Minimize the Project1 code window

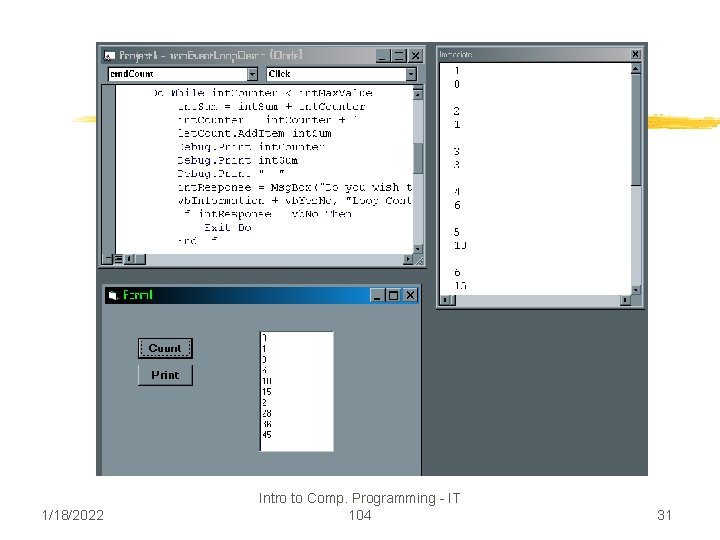[x=382, y=56]
